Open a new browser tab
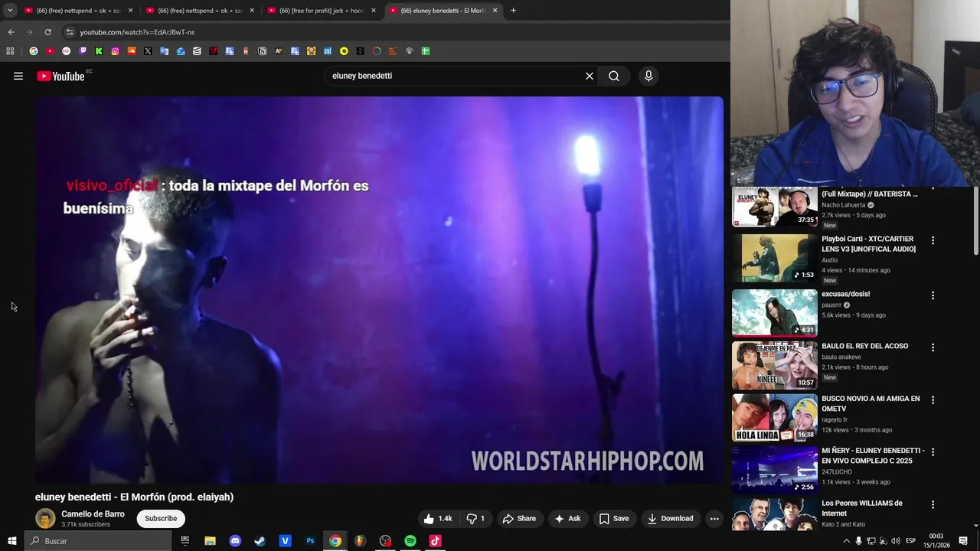Screen dimensions: 980x551 click(x=513, y=11)
